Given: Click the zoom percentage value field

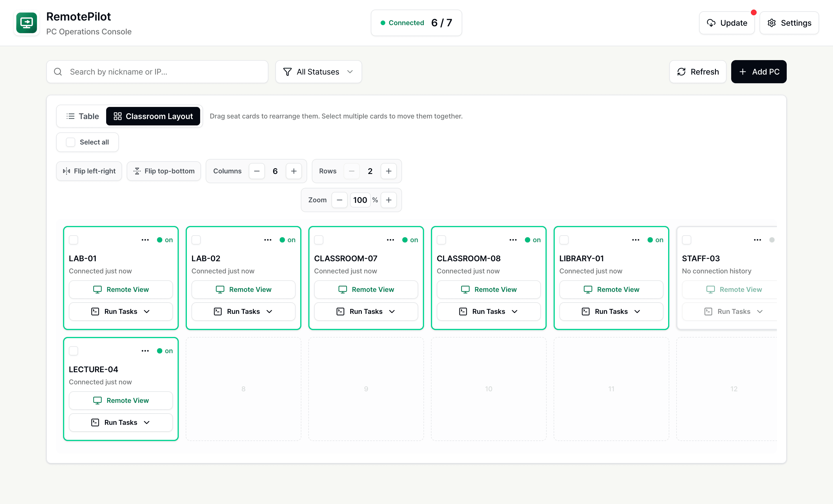Looking at the screenshot, I should [x=360, y=200].
